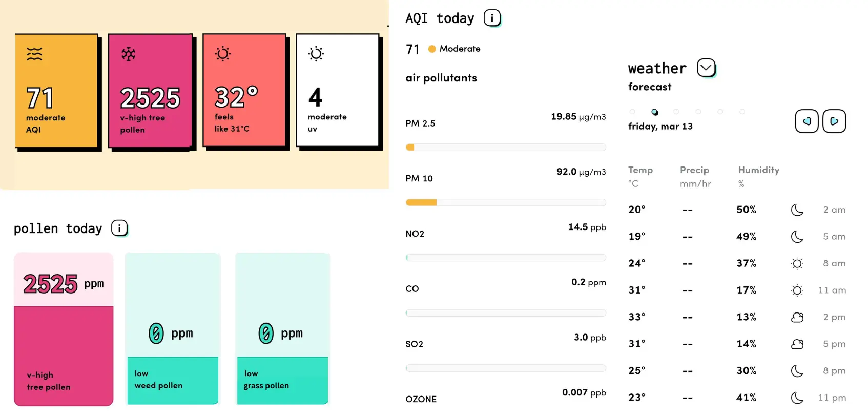Open the 71 moderate AQI card
This screenshot has width=868, height=417.
click(x=57, y=92)
